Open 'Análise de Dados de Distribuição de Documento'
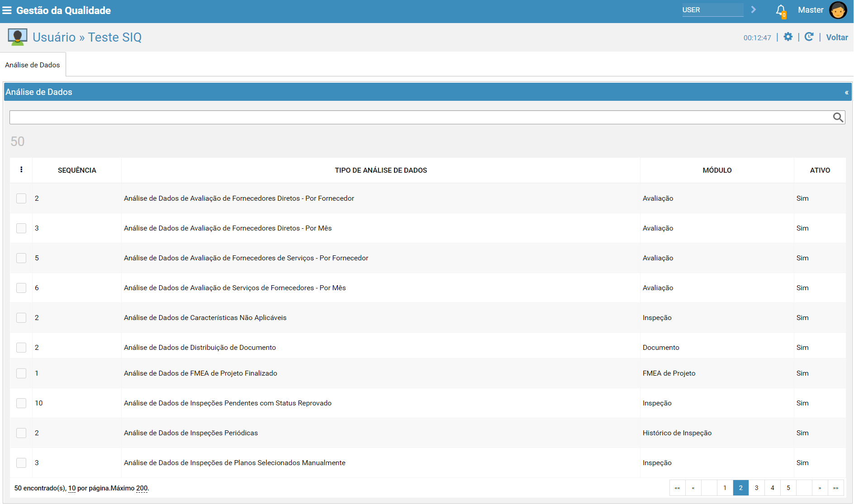This screenshot has height=504, width=854. [x=200, y=348]
